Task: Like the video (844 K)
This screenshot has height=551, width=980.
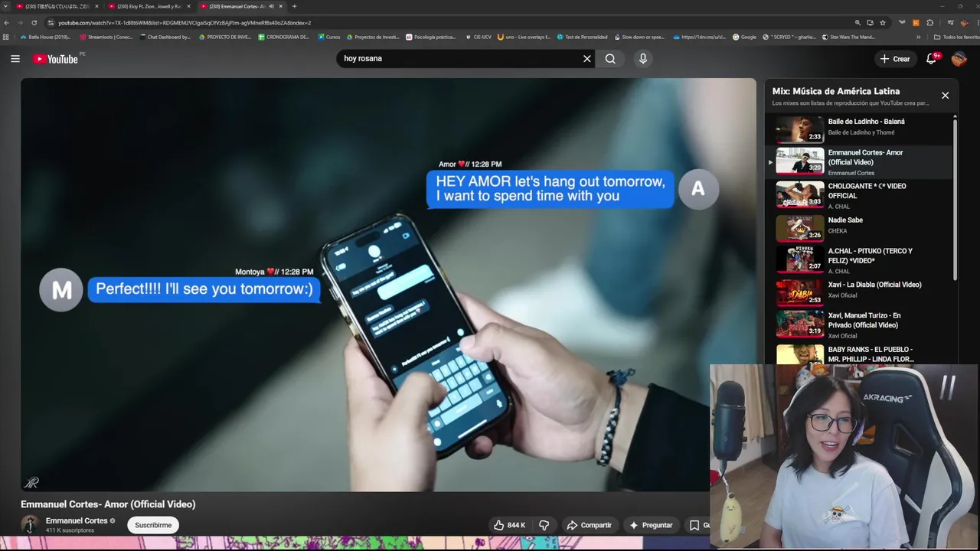Action: (509, 525)
